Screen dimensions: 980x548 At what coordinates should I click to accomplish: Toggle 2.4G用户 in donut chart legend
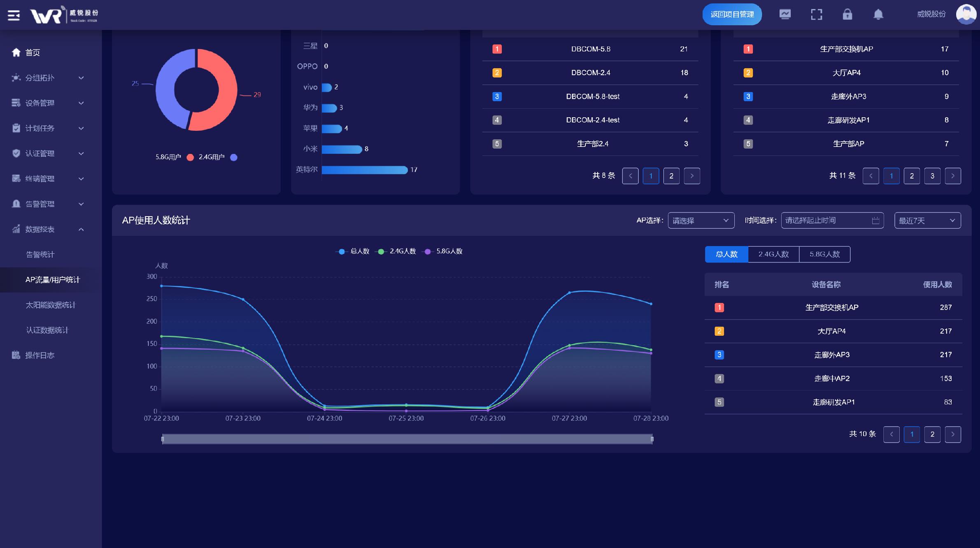(218, 157)
